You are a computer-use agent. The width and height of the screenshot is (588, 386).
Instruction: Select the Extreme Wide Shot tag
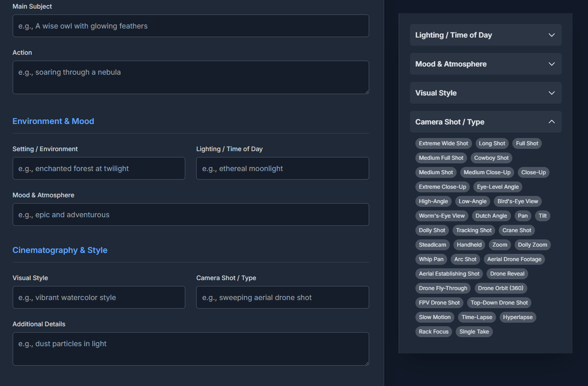click(x=443, y=143)
